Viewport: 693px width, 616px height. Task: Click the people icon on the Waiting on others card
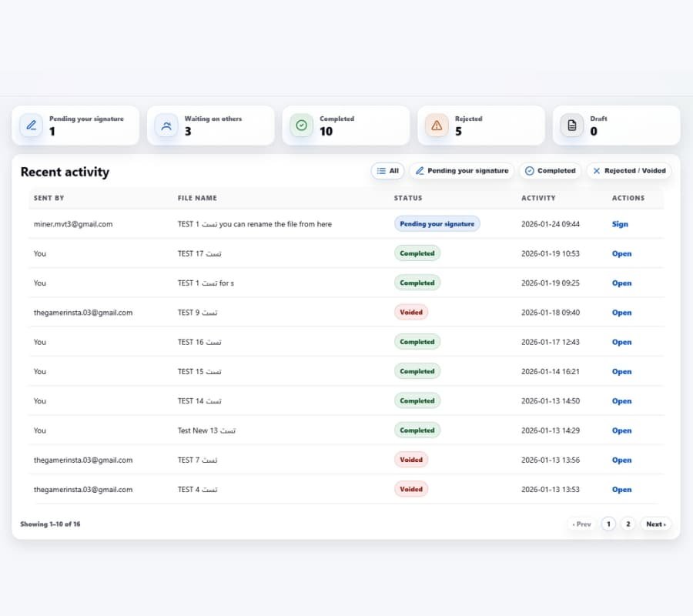click(x=166, y=125)
